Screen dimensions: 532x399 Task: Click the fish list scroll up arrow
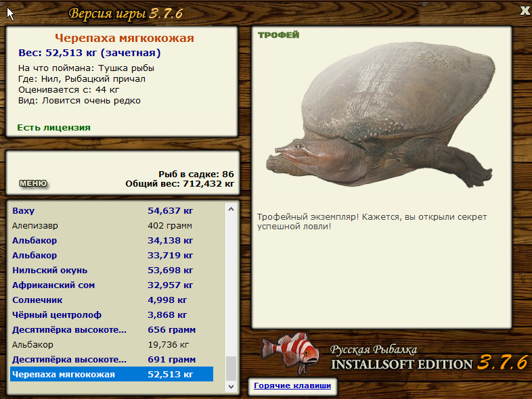point(231,209)
